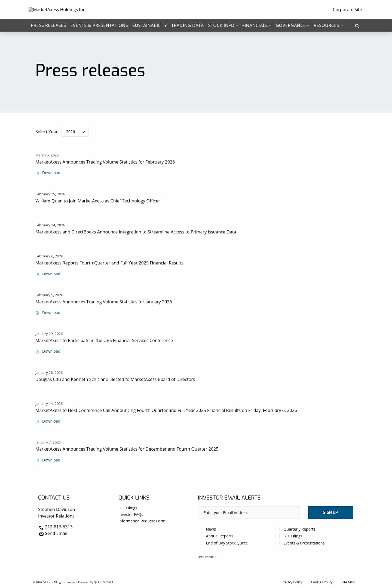Focus the email address input field

(x=249, y=512)
